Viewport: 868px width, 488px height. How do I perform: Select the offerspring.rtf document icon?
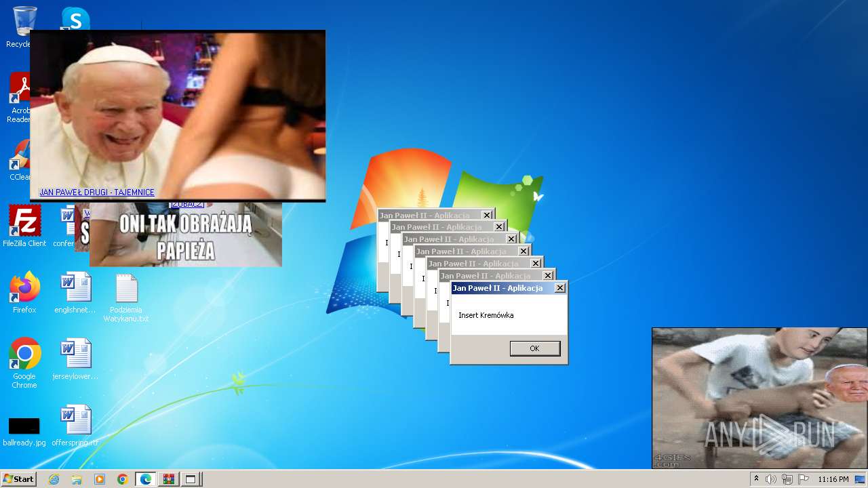[x=75, y=426]
